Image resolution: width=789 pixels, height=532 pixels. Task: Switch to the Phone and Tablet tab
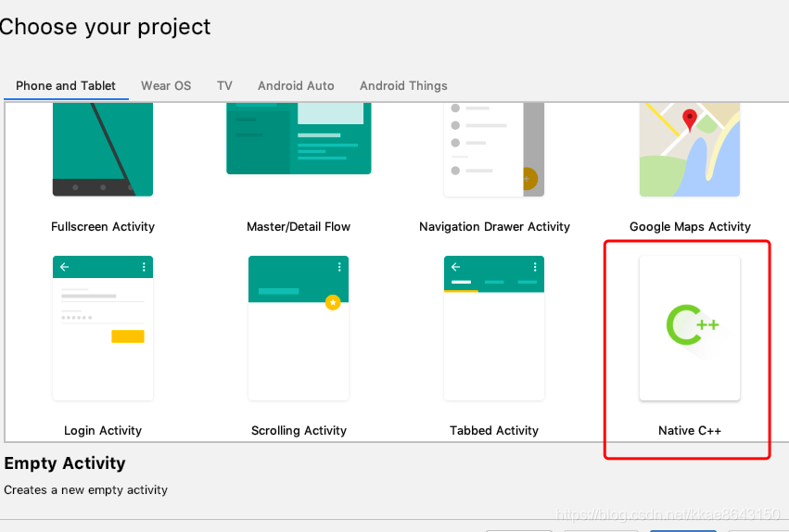[66, 86]
